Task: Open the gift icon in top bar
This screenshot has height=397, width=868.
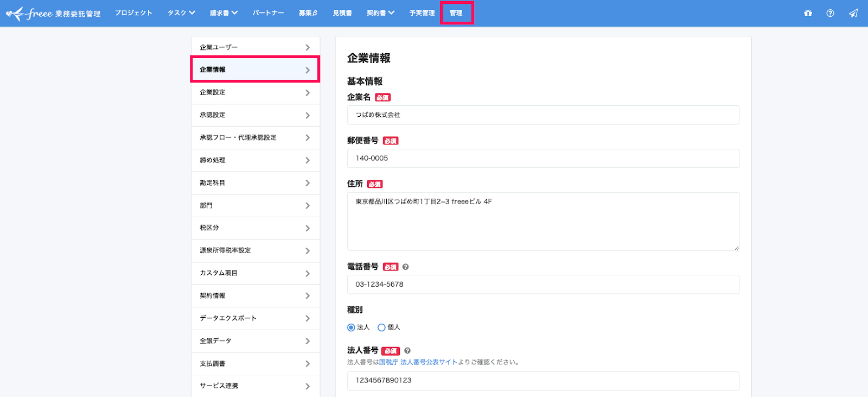Action: (808, 13)
